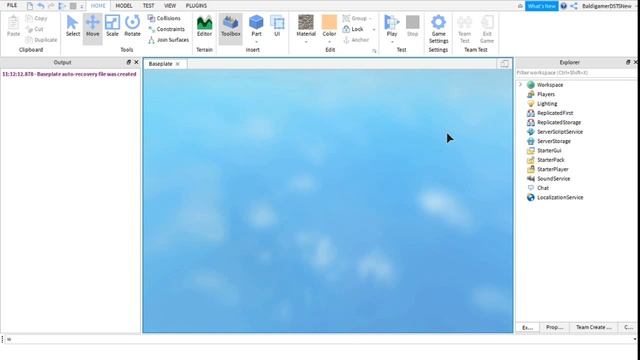Expand the Workspace tree node

click(520, 84)
